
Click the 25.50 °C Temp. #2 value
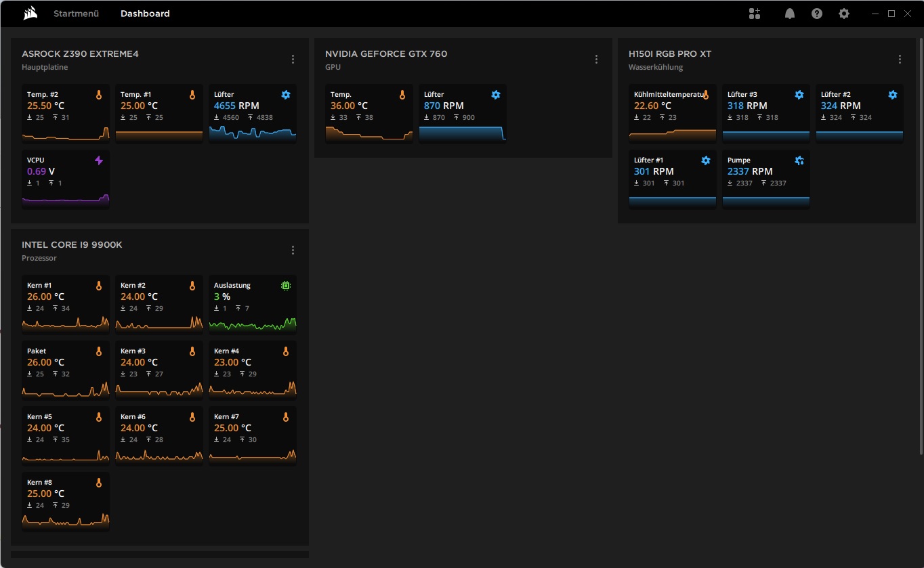coord(45,106)
